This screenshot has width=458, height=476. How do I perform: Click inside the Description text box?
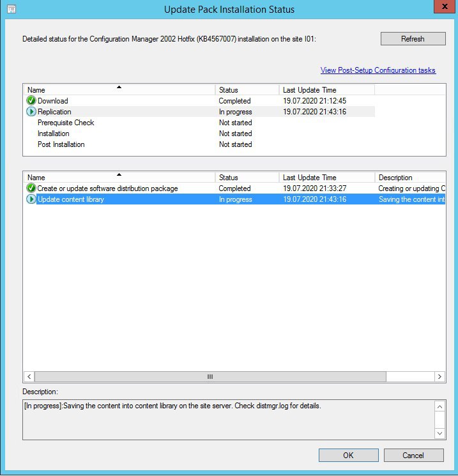(x=229, y=420)
